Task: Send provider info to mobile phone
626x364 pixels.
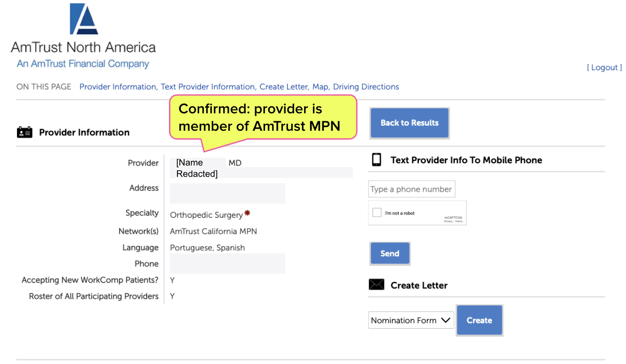Action: tap(390, 253)
